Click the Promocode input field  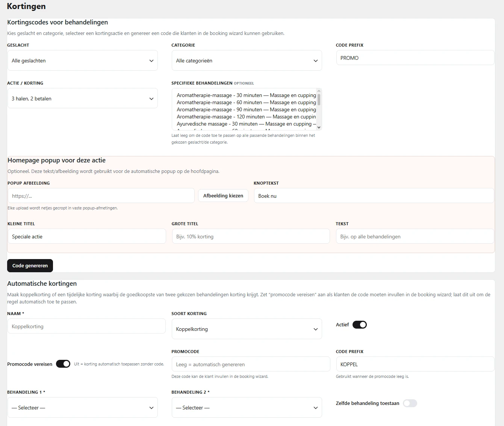tap(251, 364)
